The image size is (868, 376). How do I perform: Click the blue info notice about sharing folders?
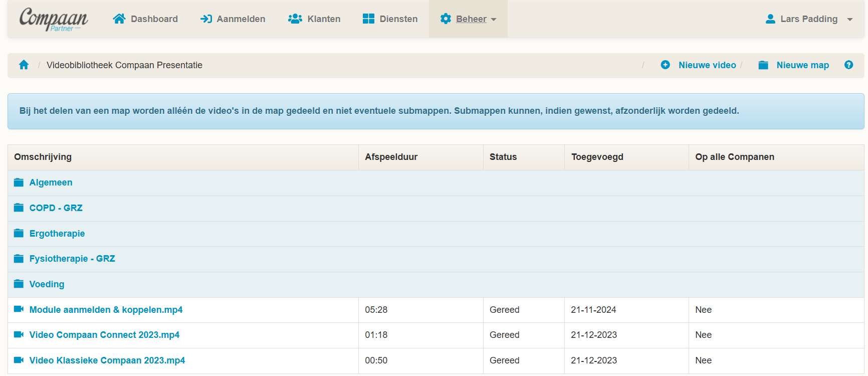point(436,111)
